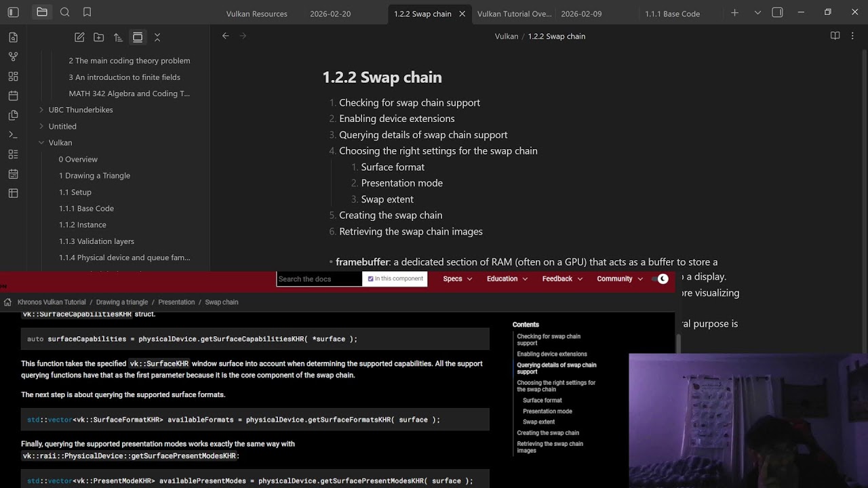Open '3 An introduction to finite fields' note
868x488 pixels.
coord(124,77)
